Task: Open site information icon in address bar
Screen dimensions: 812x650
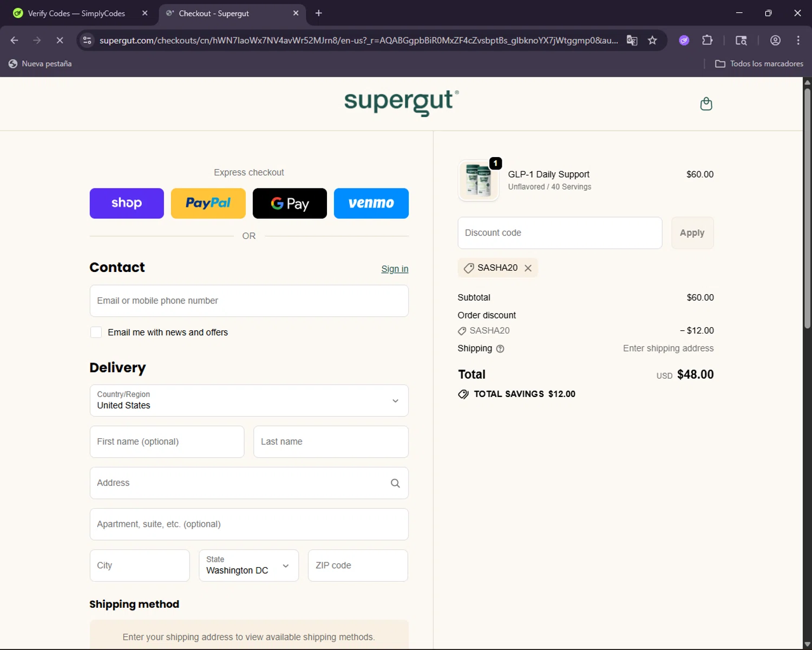Action: click(87, 40)
